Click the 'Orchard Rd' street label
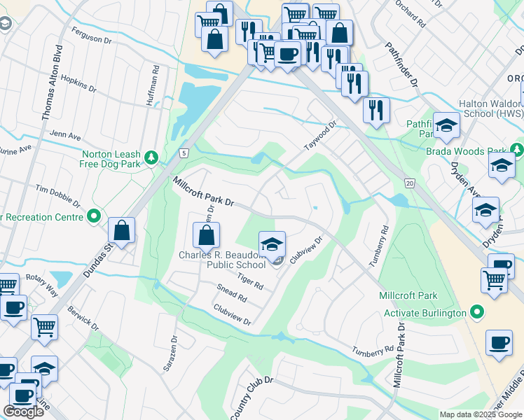This screenshot has width=524, height=420. coord(411,15)
